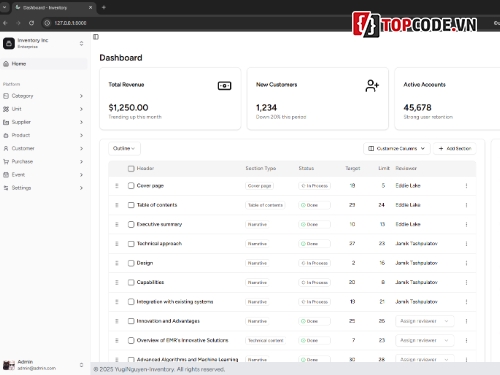Screen dimensions: 500x375
Task: Check the Capabilities row checkbox
Action: click(131, 282)
